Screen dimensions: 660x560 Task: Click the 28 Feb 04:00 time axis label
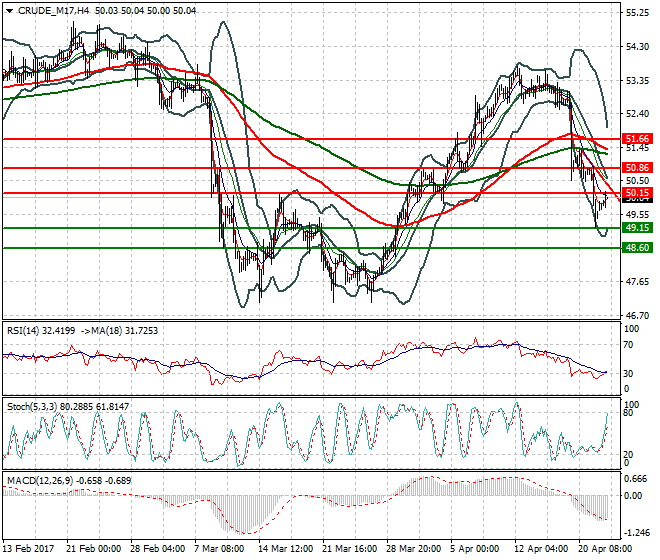[x=157, y=549]
